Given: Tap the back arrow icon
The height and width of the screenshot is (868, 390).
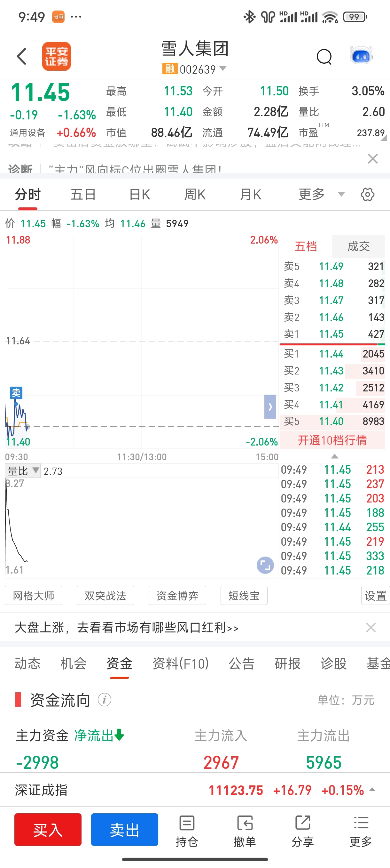Looking at the screenshot, I should pos(21,56).
